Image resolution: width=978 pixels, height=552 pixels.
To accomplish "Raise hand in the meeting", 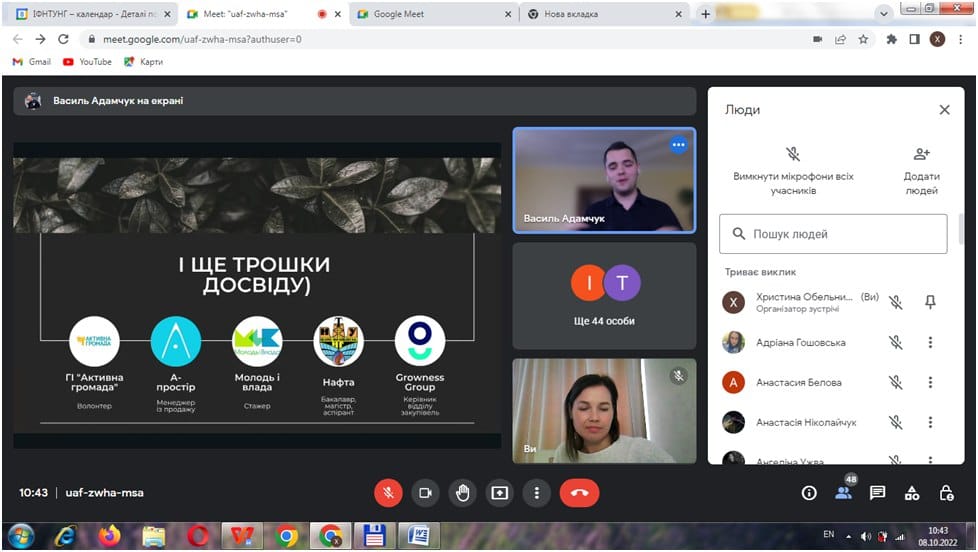I will (461, 492).
